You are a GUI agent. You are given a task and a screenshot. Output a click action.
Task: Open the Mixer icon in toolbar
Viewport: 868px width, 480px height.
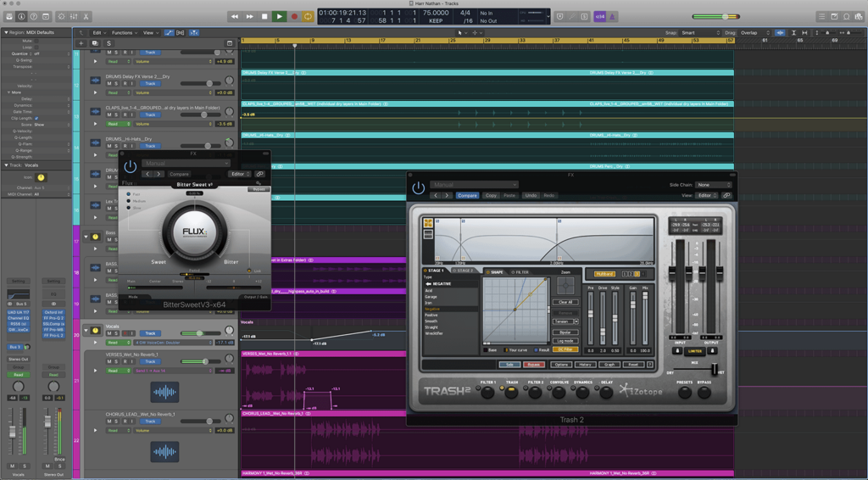point(74,17)
